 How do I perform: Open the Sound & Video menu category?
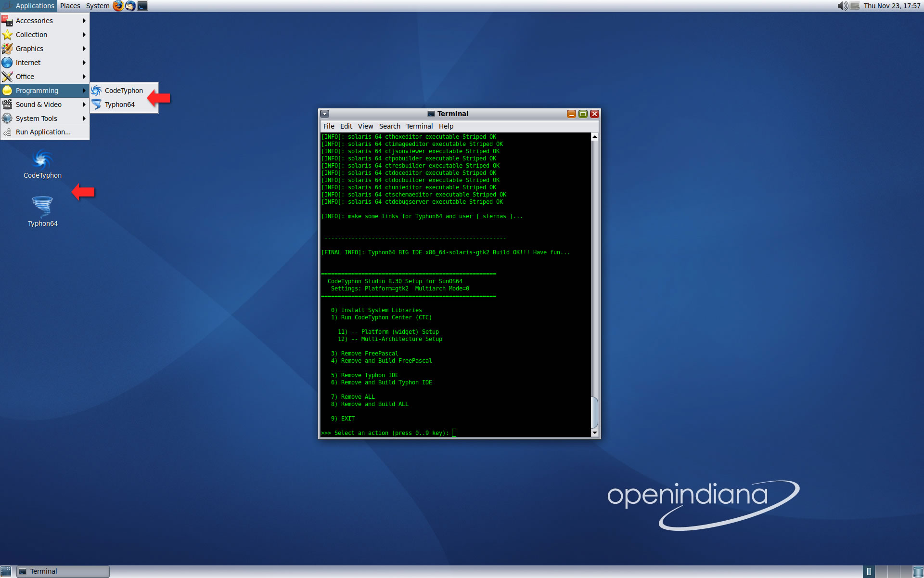pyautogui.click(x=45, y=105)
